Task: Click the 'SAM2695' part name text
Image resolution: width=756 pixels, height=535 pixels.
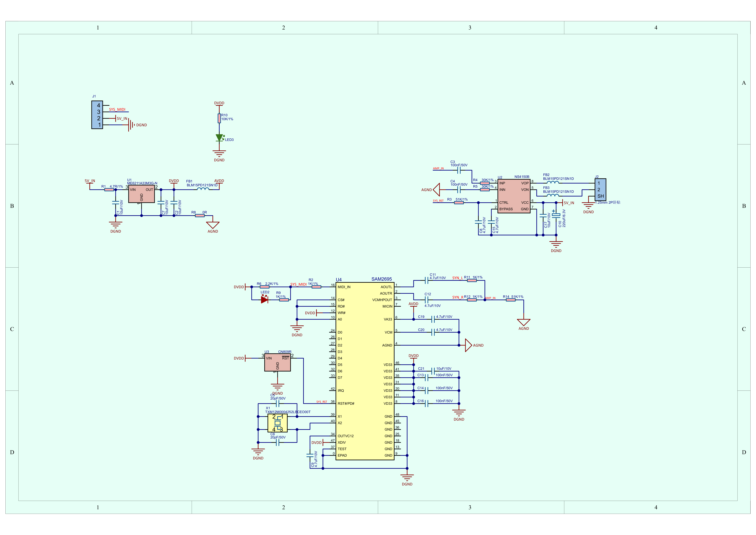Action: coord(382,279)
